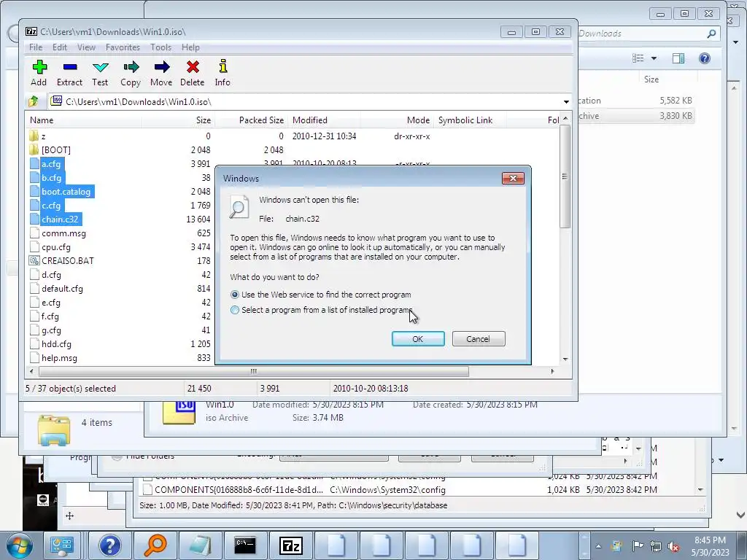Open Windows Start menu orb
This screenshot has height=560, width=747.
click(19, 545)
